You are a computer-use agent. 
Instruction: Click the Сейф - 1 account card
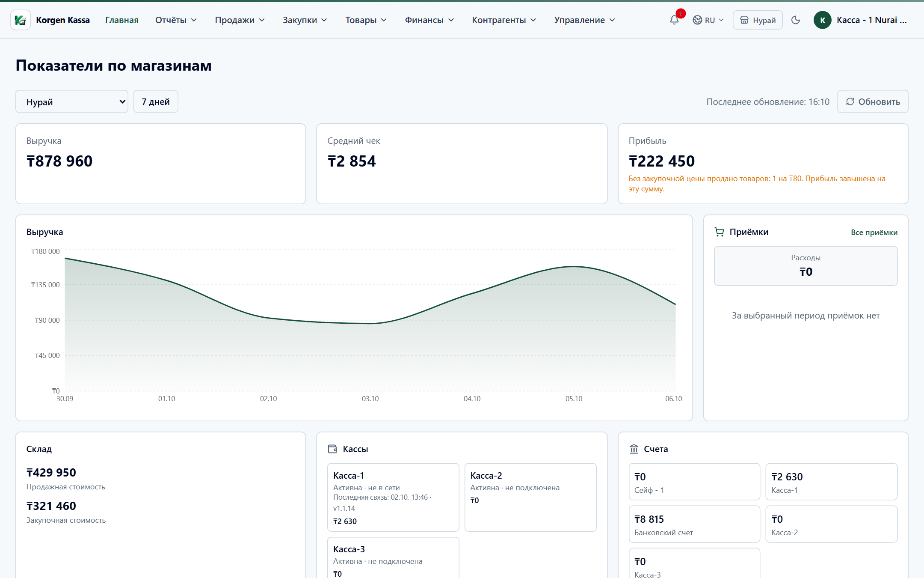[694, 482]
